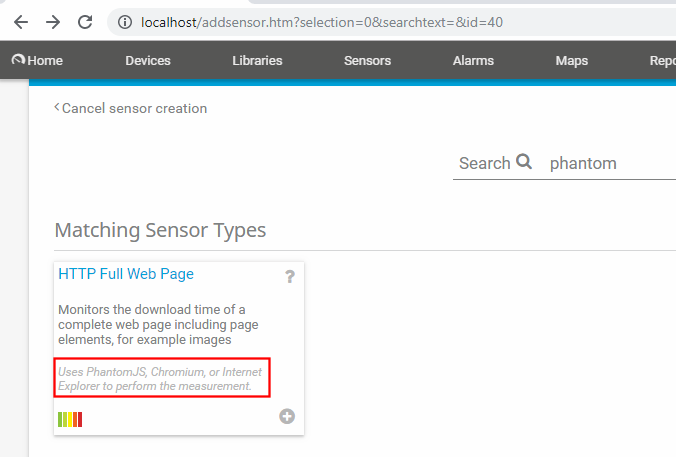Click the browser back arrow
Viewport: 676px width, 457px height.
21,21
